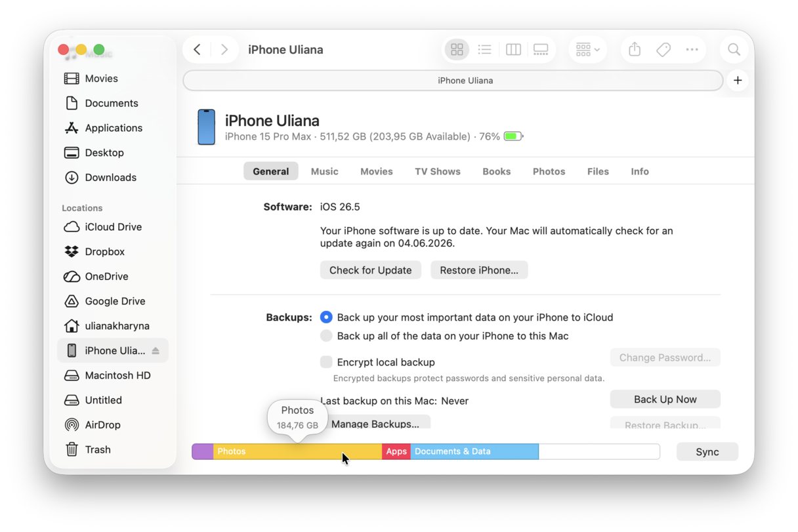This screenshot has width=798, height=532.
Task: Eject the iPhone with the eject icon
Action: point(156,351)
